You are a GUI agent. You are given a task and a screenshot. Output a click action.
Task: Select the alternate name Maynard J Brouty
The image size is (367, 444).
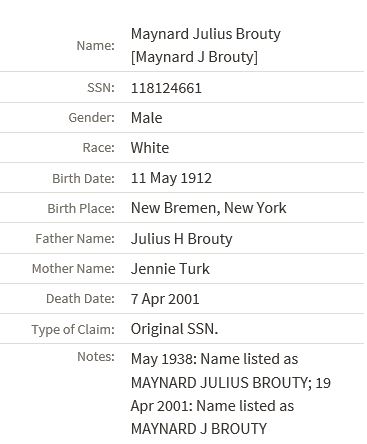pos(194,57)
